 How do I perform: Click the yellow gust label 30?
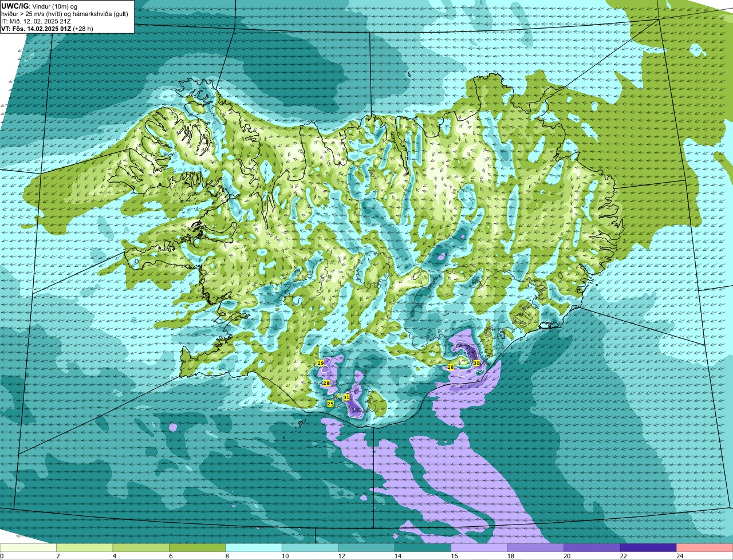476,363
